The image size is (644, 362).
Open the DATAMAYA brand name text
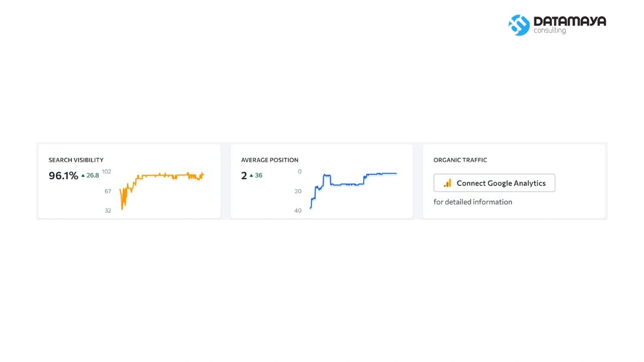(x=570, y=21)
